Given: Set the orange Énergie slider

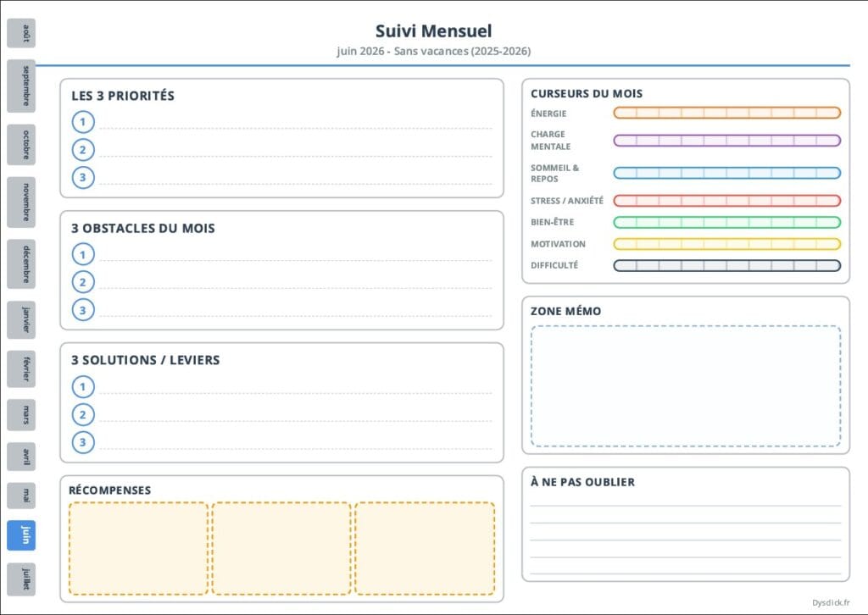Looking at the screenshot, I should [726, 113].
